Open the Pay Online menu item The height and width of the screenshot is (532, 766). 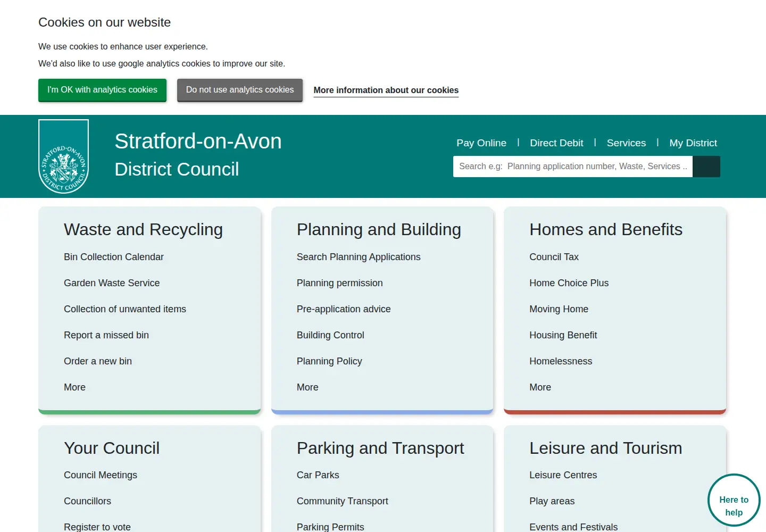(481, 143)
